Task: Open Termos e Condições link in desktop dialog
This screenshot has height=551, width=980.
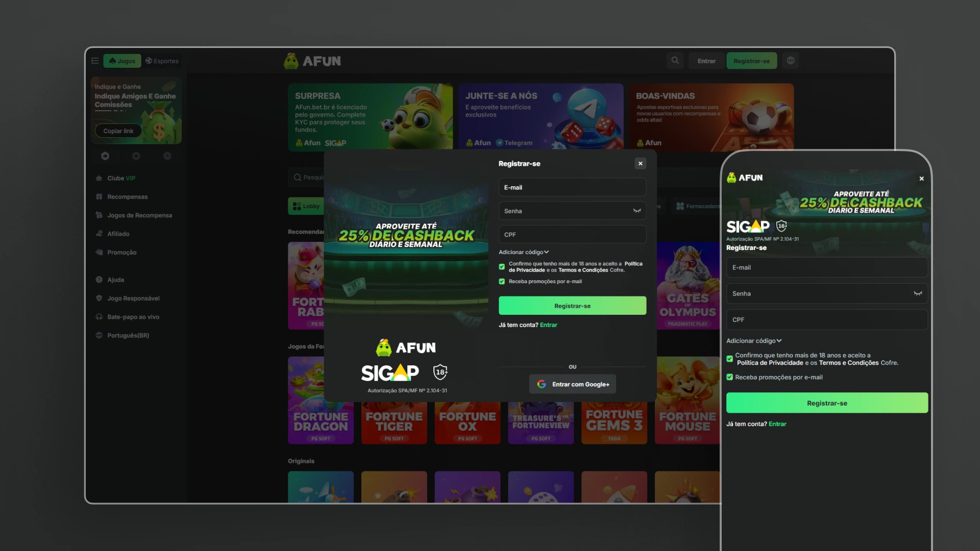Action: (583, 270)
